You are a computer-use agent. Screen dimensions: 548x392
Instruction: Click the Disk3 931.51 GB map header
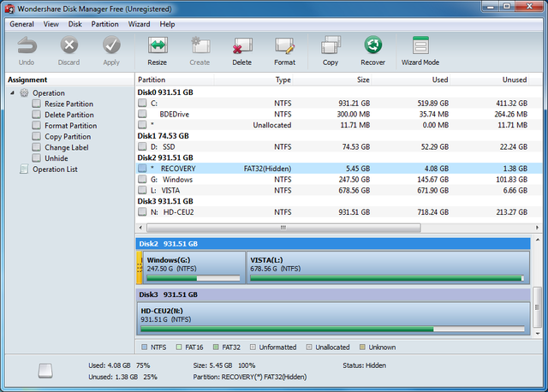(333, 294)
